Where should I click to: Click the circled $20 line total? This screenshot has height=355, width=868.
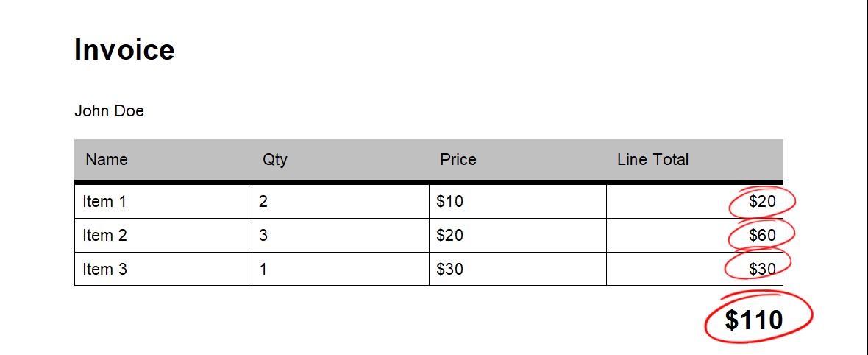(x=762, y=201)
